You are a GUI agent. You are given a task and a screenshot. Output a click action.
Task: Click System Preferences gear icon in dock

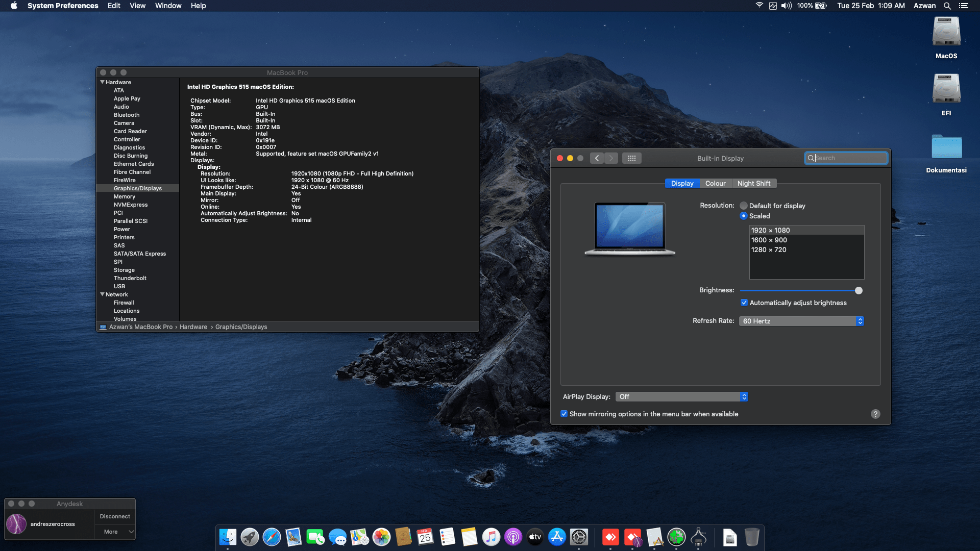[x=579, y=537]
